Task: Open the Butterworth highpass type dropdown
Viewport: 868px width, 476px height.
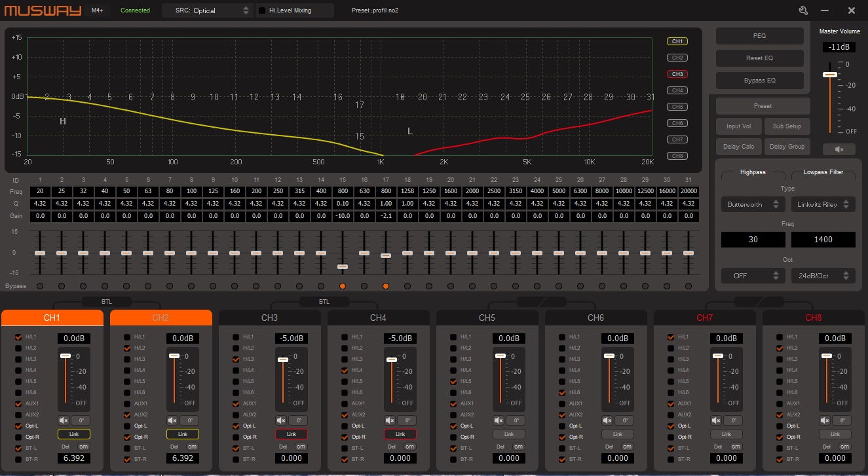Action: (x=753, y=204)
